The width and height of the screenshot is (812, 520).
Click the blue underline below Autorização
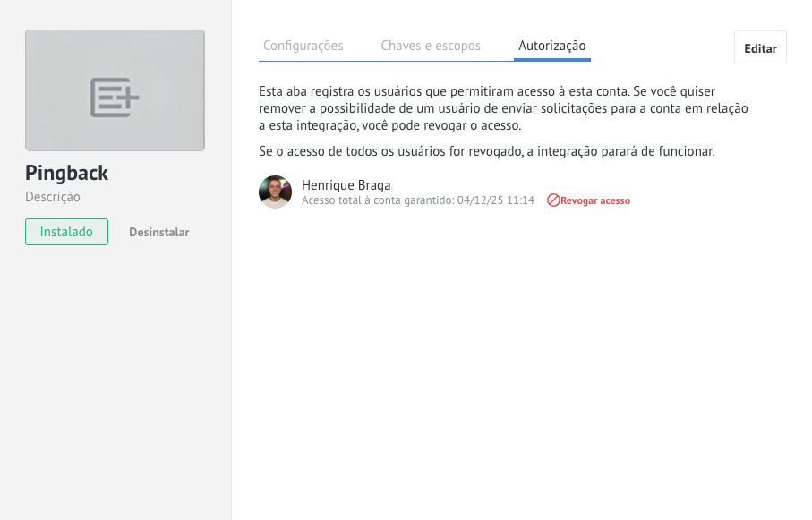(x=551, y=59)
